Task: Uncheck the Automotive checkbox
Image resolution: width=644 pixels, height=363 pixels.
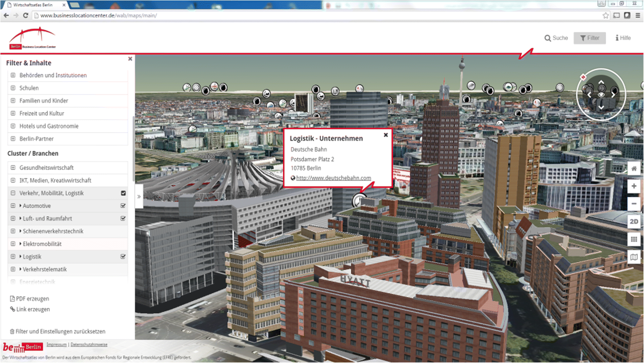Action: pyautogui.click(x=123, y=206)
